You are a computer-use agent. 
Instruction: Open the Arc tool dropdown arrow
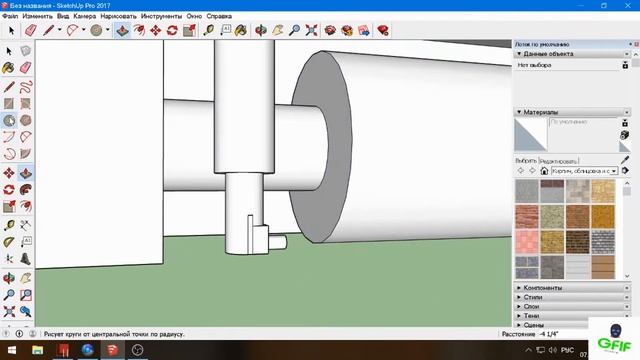click(83, 30)
